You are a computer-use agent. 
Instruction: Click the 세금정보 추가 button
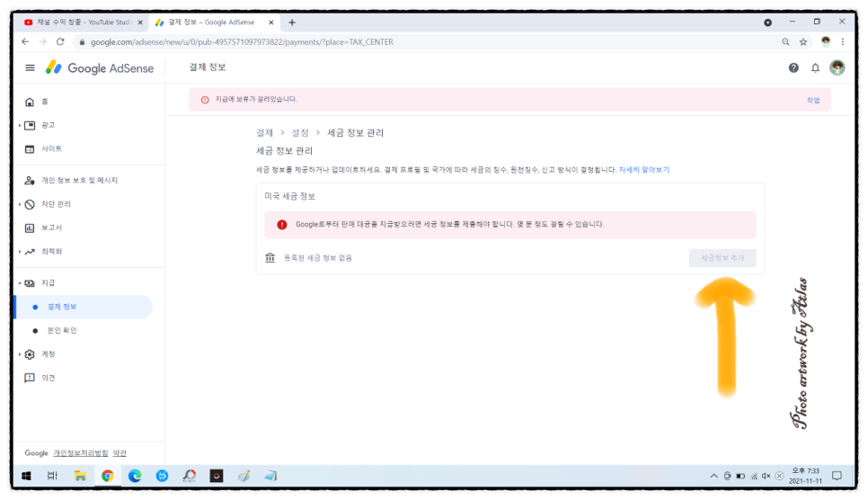tap(722, 258)
